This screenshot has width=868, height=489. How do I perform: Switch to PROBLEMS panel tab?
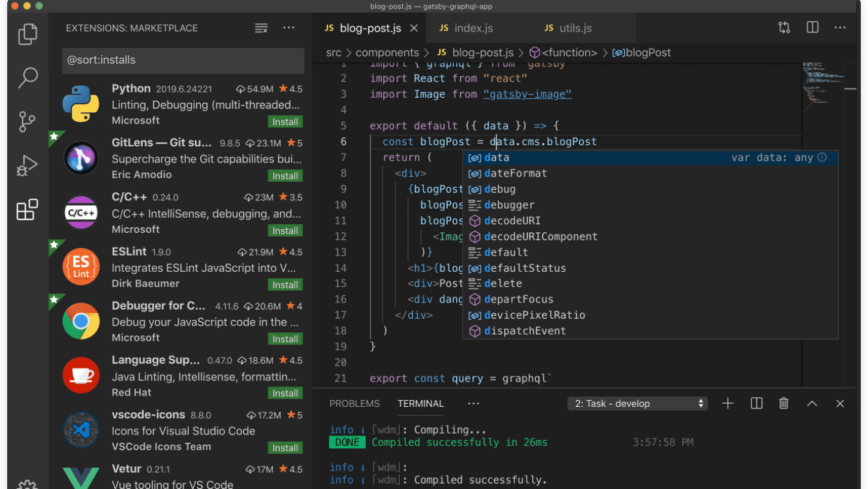(354, 404)
